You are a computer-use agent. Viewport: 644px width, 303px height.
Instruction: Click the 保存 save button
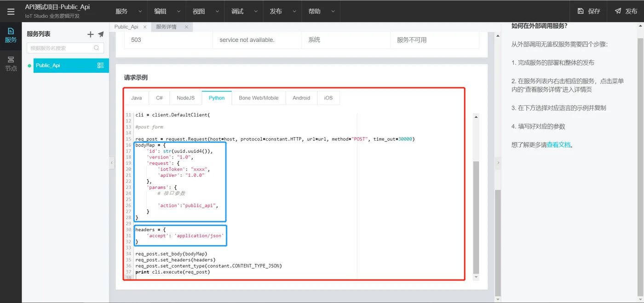tap(589, 11)
